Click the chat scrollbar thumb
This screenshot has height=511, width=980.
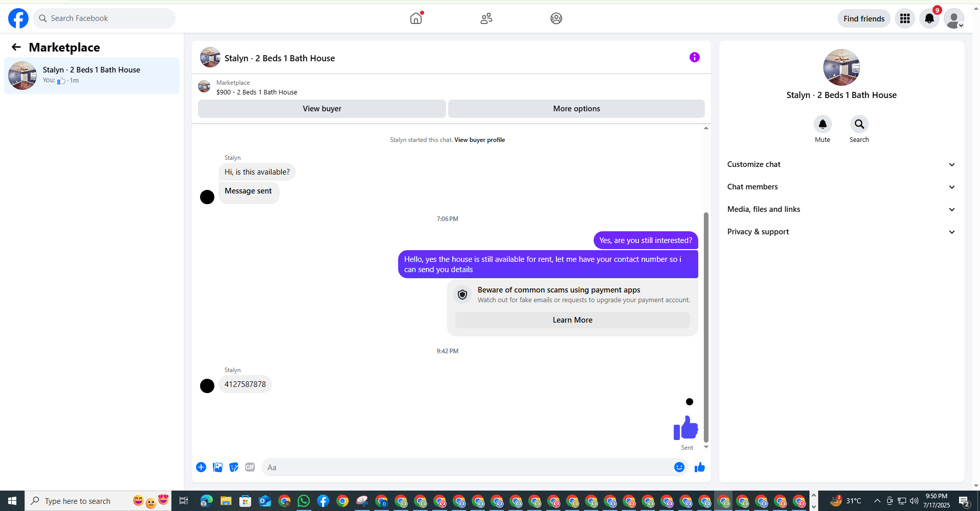click(x=706, y=327)
